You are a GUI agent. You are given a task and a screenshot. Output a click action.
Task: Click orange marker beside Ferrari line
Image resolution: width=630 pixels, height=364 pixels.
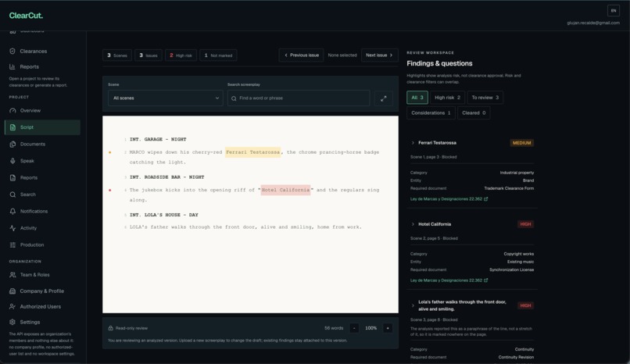pos(110,152)
